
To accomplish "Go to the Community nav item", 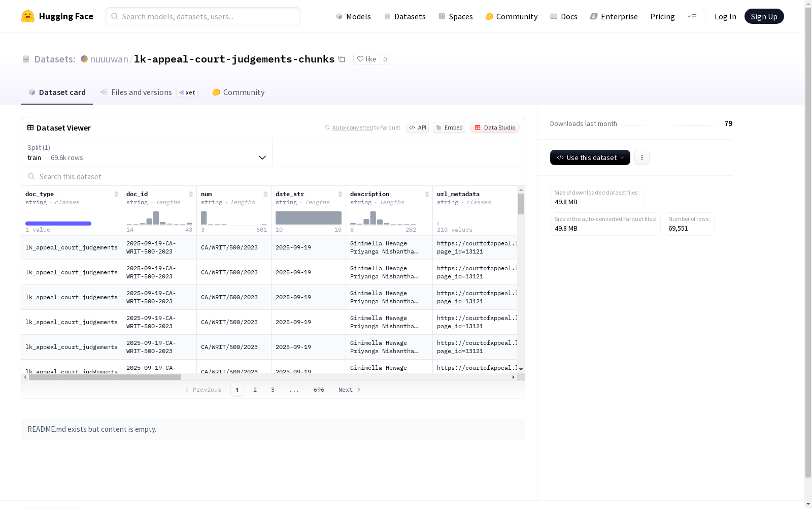I will pyautogui.click(x=512, y=16).
